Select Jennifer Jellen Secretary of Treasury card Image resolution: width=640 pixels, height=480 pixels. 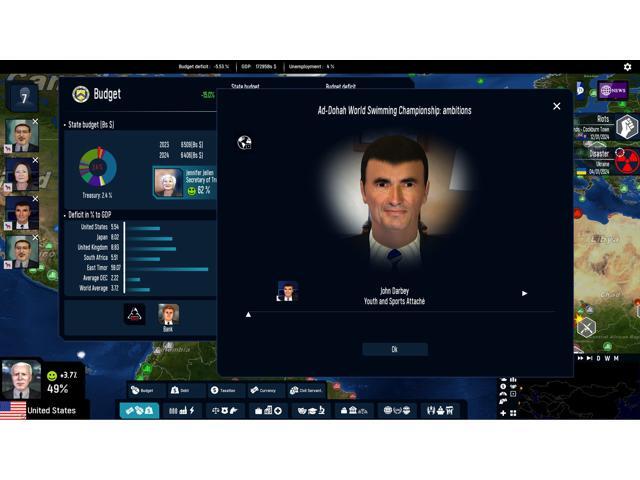(x=184, y=182)
